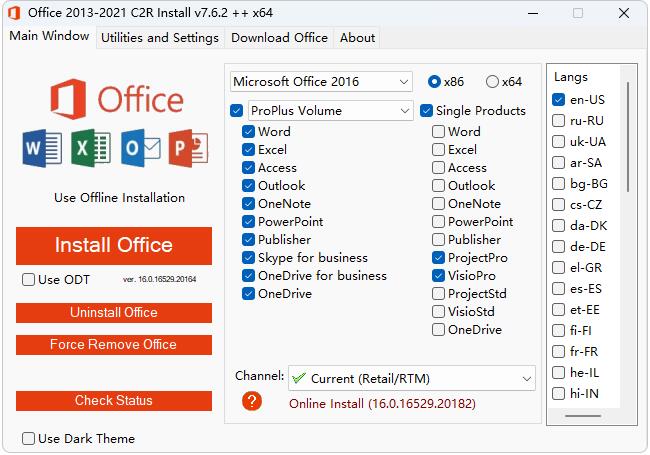Viewport: 650px width, 455px height.
Task: Check the de-DE language option
Action: (x=559, y=247)
